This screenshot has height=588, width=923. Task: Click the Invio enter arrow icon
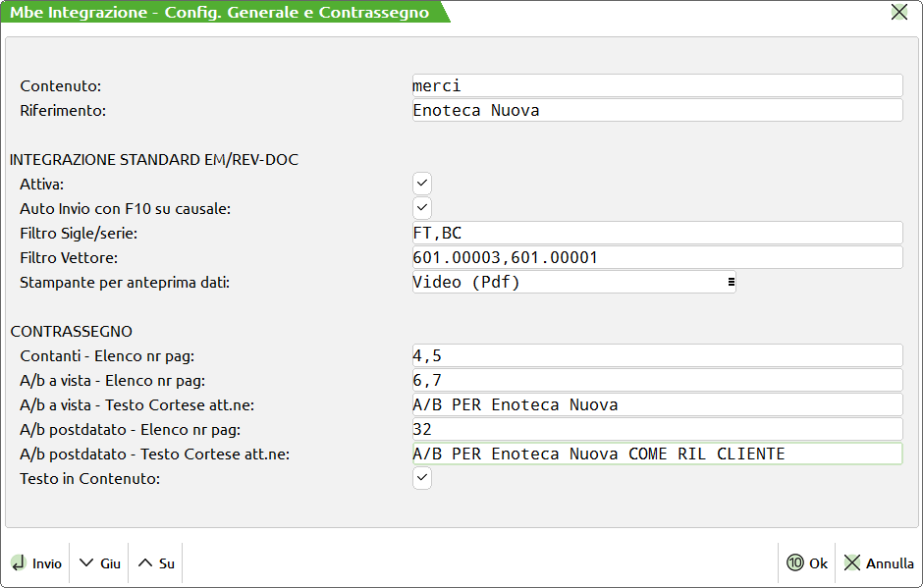point(19,563)
